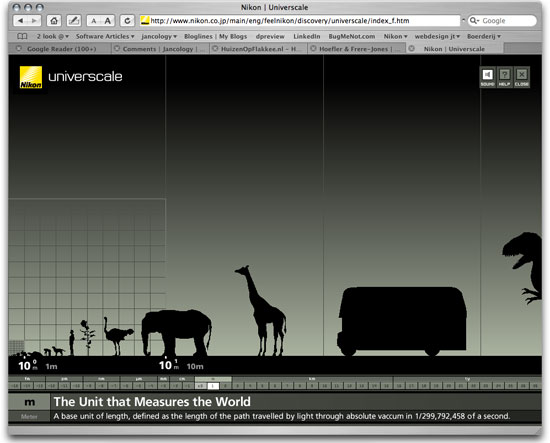
Task: Decrease text size with small A button
Action: (x=93, y=21)
